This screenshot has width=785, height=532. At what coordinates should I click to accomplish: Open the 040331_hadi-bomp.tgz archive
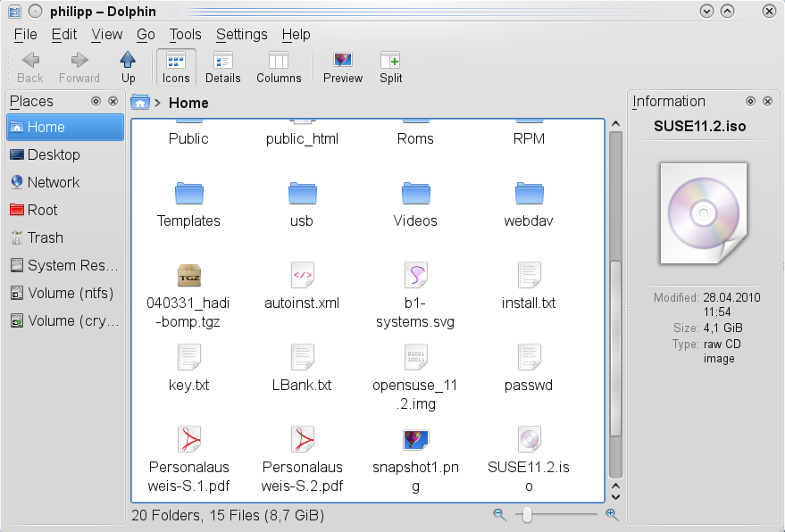pos(188,275)
